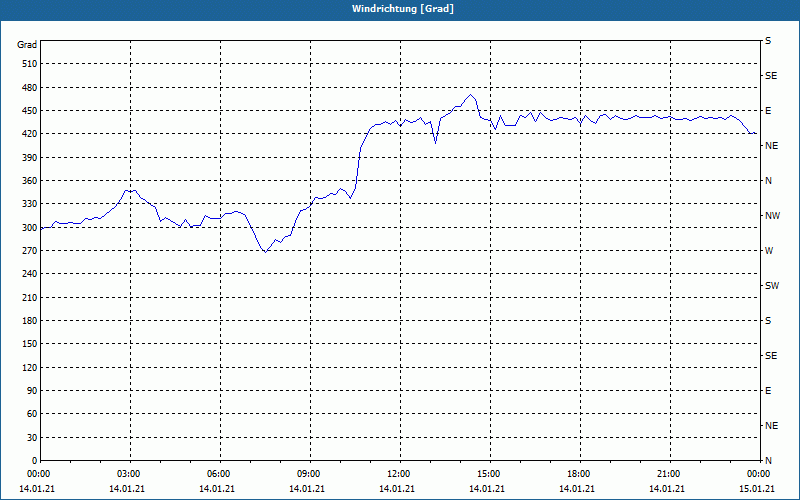Select the 420 y-axis value
The image size is (800, 500).
click(30, 134)
